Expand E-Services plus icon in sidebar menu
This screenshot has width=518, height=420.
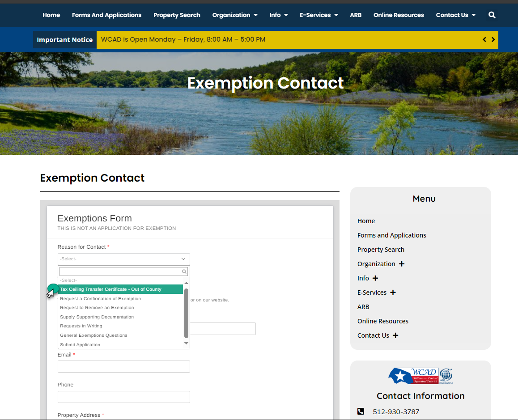tap(393, 293)
